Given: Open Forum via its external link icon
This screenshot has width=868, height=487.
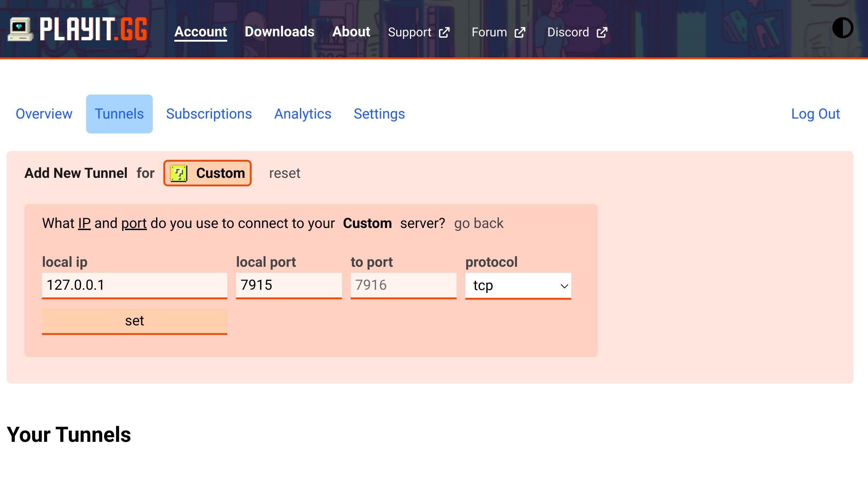Looking at the screenshot, I should [x=520, y=32].
